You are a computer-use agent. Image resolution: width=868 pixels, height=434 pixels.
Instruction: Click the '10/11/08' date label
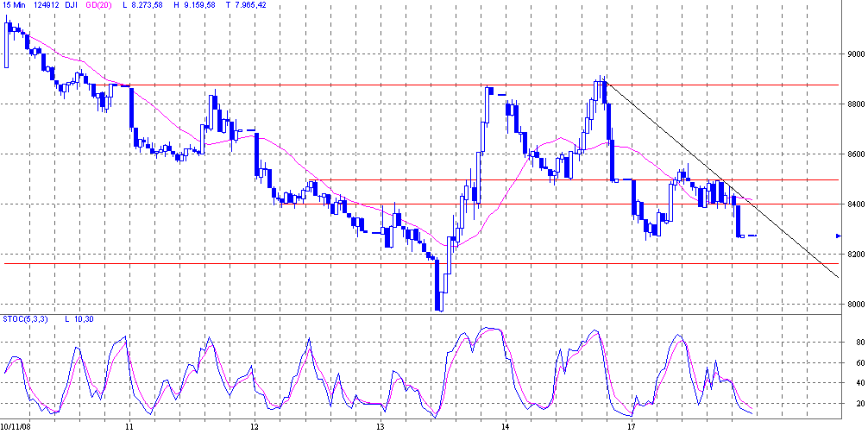click(x=16, y=427)
